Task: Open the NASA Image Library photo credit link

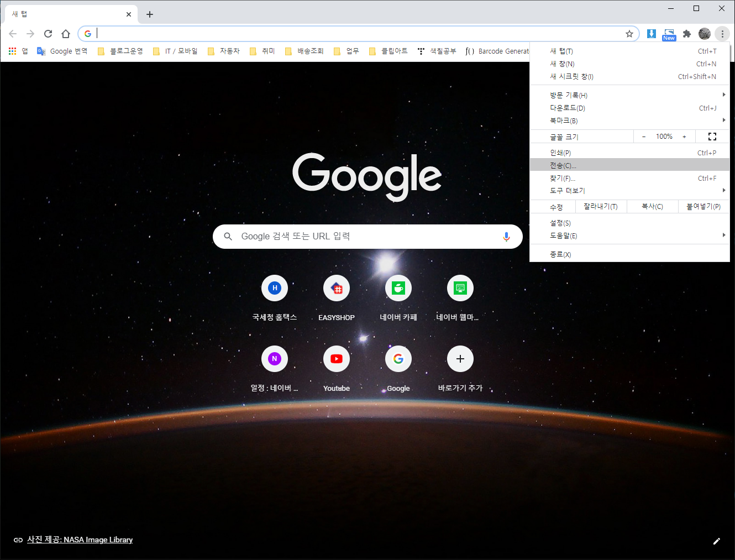Action: [80, 540]
